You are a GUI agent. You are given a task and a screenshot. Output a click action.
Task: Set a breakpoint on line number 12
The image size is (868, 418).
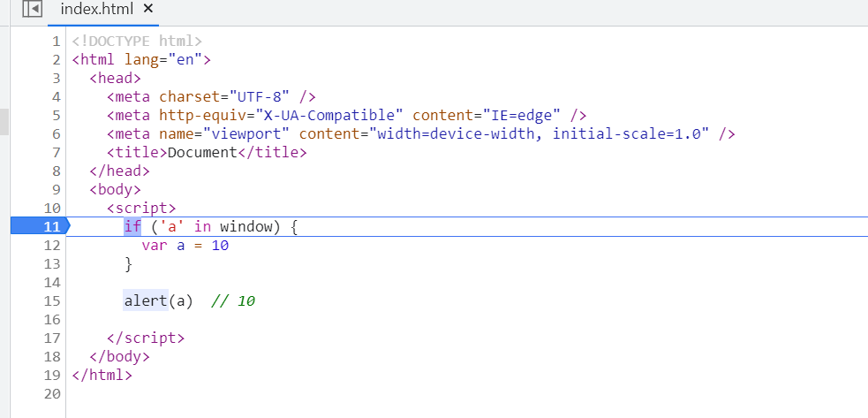click(52, 246)
